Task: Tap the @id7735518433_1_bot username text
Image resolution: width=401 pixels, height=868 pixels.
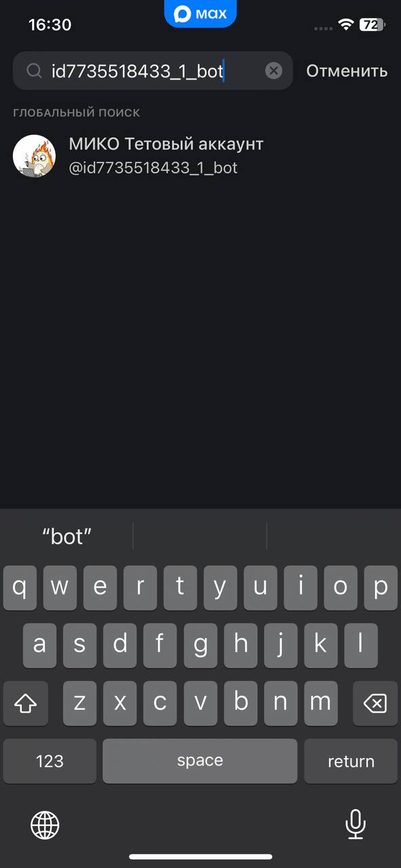Action: click(x=153, y=167)
